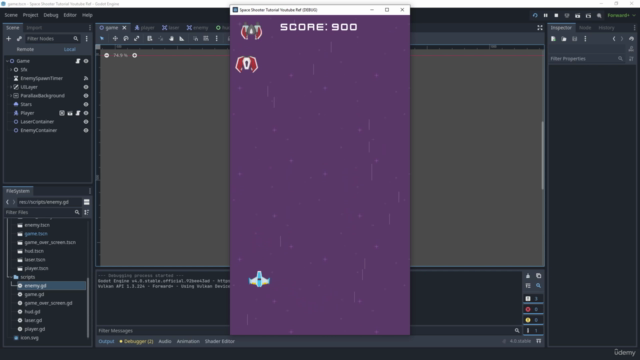
Task: Toggle warning messages filter in output
Action: coord(533,320)
